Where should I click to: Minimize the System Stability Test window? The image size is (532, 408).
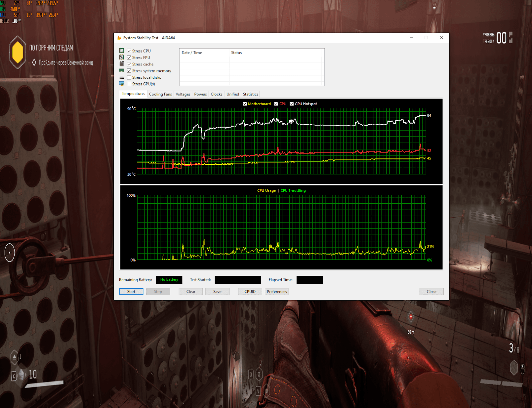click(412, 38)
